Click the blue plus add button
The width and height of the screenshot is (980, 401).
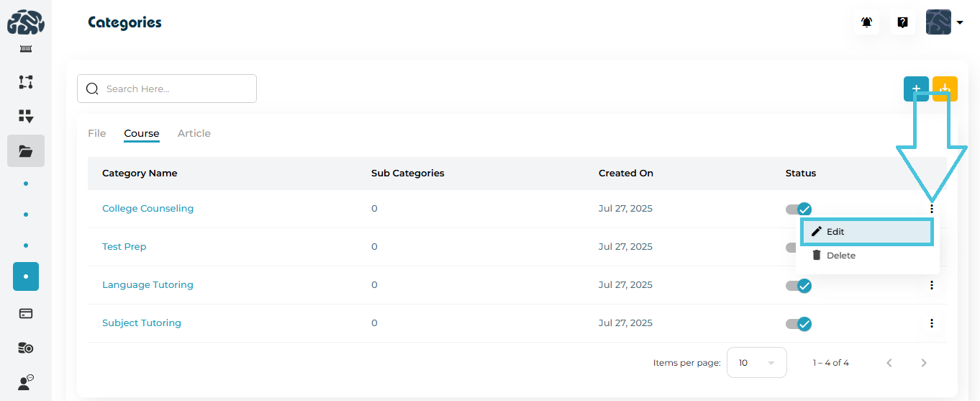916,89
